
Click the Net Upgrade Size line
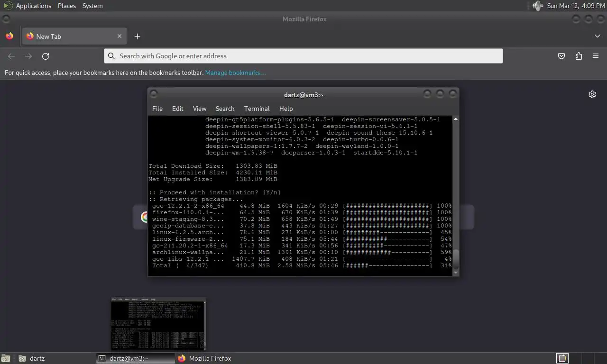pyautogui.click(x=213, y=179)
